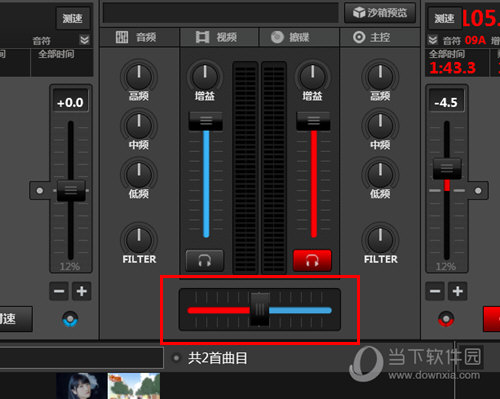Click the 1:43.3 total time display
Image resolution: width=500 pixels, height=399 pixels.
coord(452,68)
